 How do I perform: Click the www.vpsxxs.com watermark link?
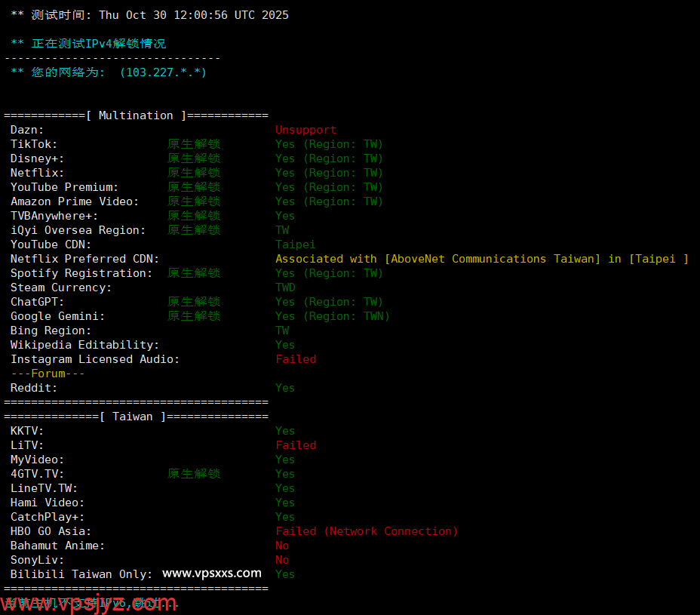pos(212,573)
